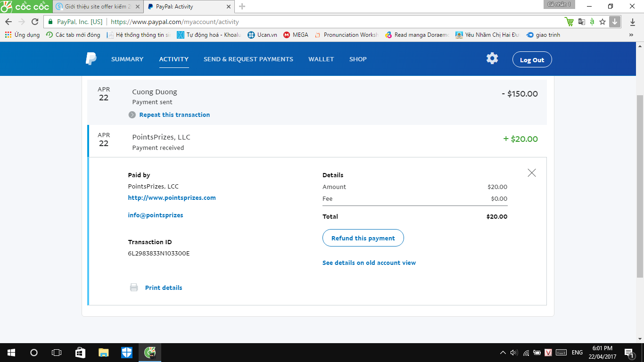Close the PayPal: Activity tab
Screen dimensions: 644x362
coord(228,7)
